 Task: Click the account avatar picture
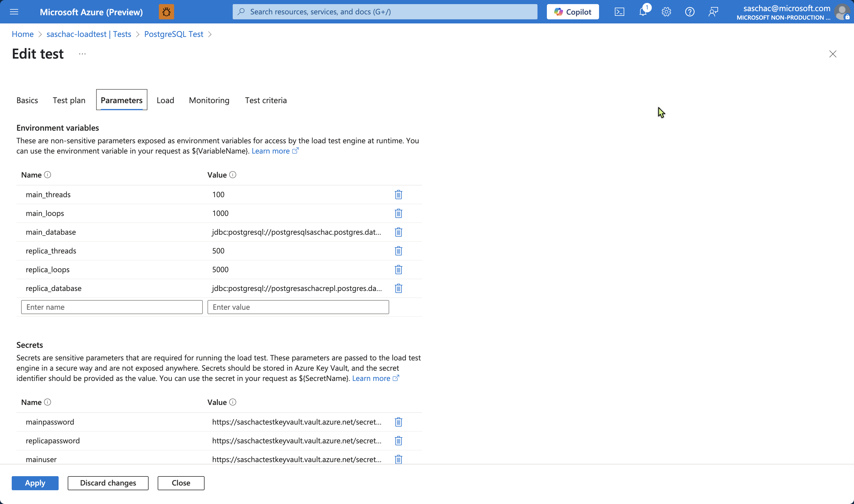(x=843, y=12)
